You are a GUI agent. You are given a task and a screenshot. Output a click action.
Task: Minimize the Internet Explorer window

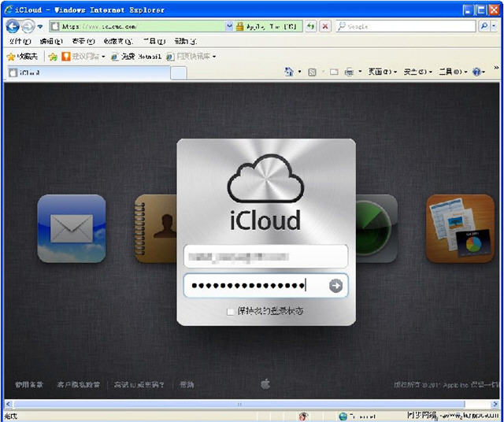click(x=468, y=10)
